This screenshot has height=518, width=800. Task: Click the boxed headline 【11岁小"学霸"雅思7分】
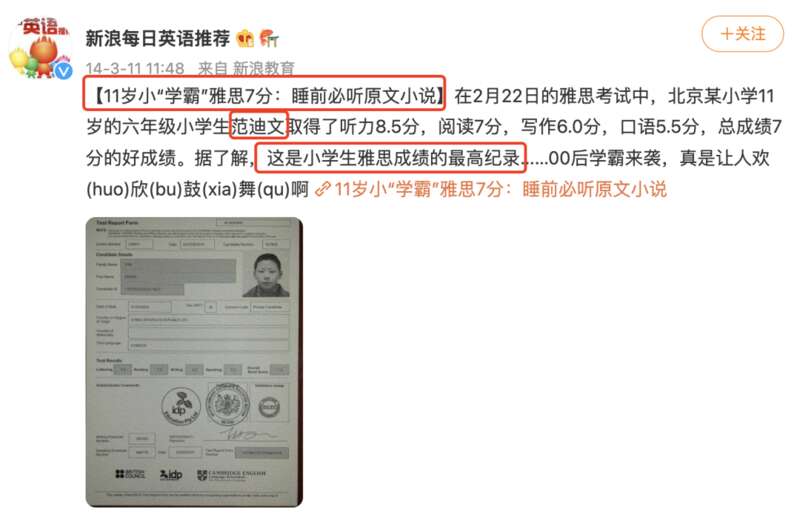coord(264,93)
